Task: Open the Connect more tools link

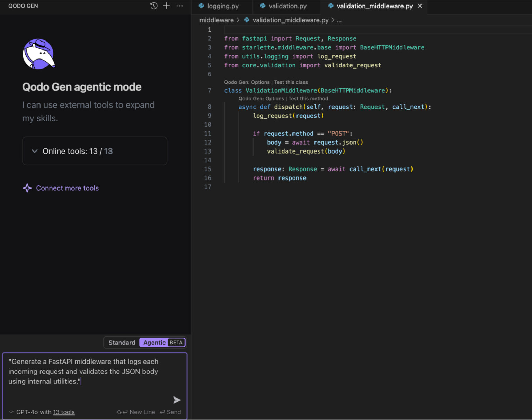Action: point(67,188)
